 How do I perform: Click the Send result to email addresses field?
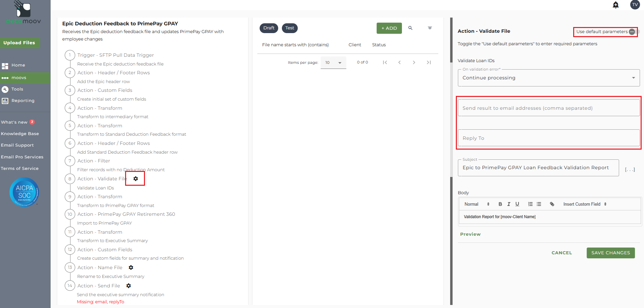click(549, 108)
